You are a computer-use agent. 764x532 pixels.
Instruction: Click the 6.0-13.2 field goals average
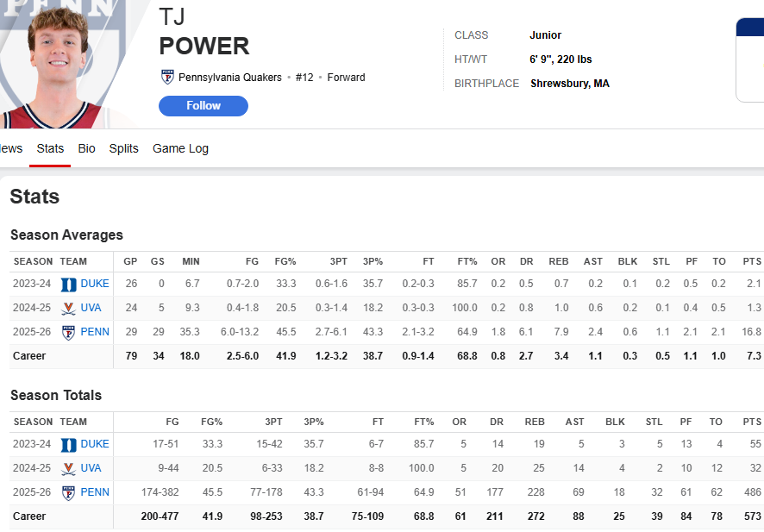tap(239, 332)
